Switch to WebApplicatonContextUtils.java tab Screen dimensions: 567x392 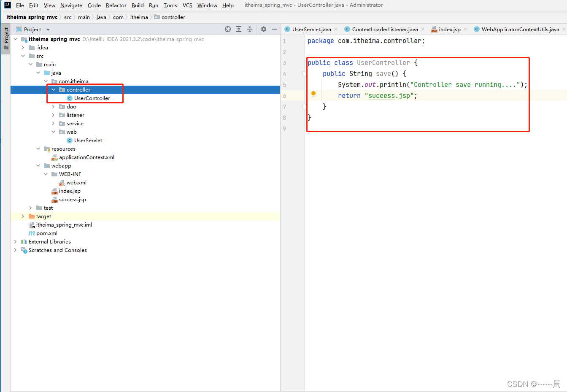[x=520, y=29]
